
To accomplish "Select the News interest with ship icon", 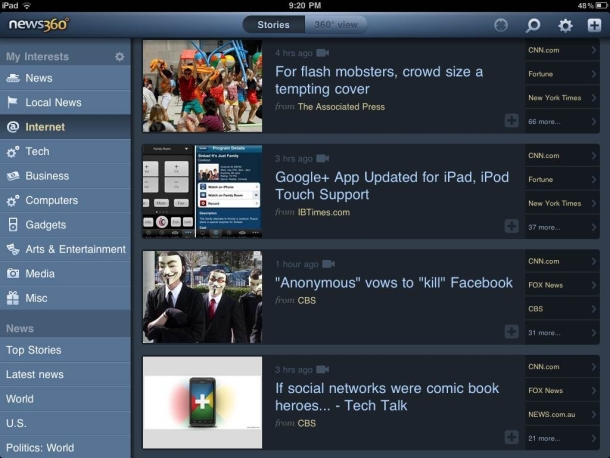I will point(65,78).
